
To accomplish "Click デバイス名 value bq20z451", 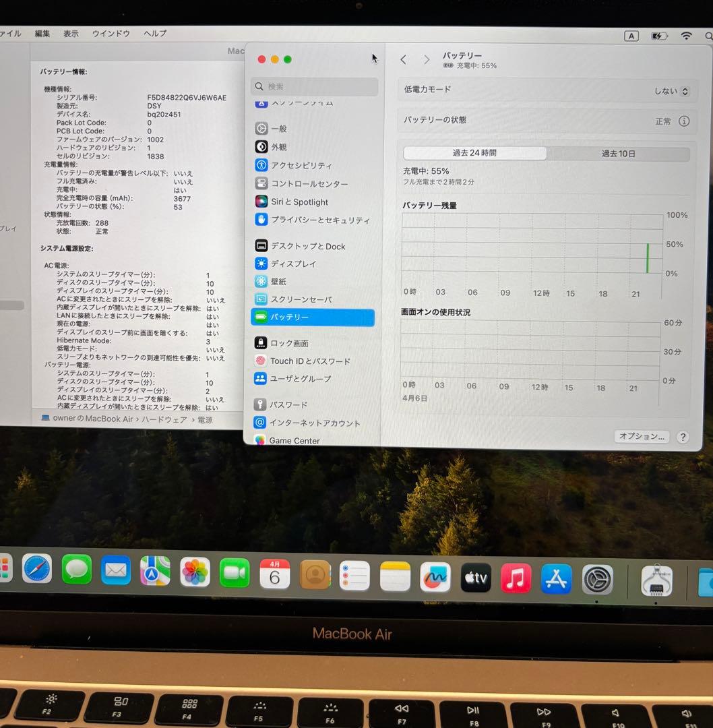I will (164, 114).
